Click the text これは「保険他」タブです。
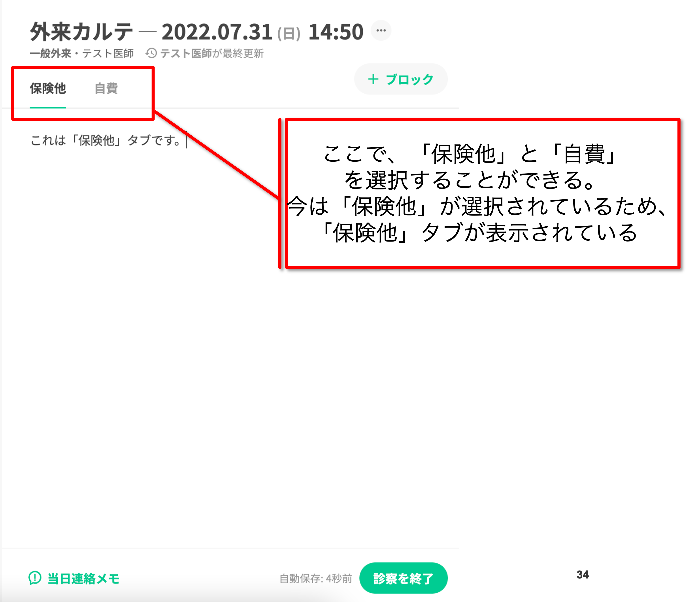Image resolution: width=700 pixels, height=603 pixels. 105,140
